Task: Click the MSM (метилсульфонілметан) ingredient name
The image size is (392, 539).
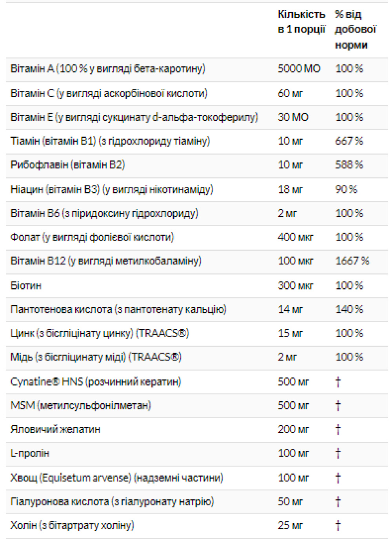Action: [x=80, y=405]
